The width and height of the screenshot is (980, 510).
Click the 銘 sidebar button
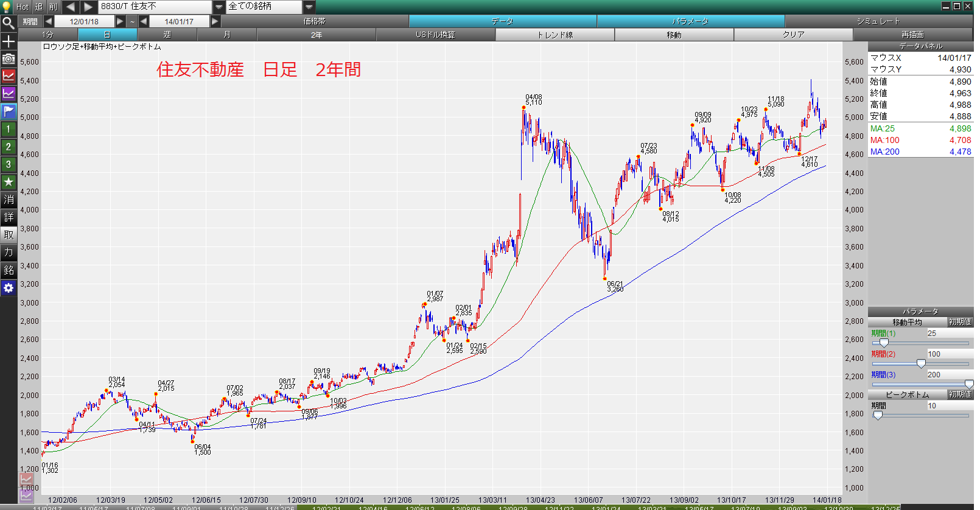coord(9,270)
